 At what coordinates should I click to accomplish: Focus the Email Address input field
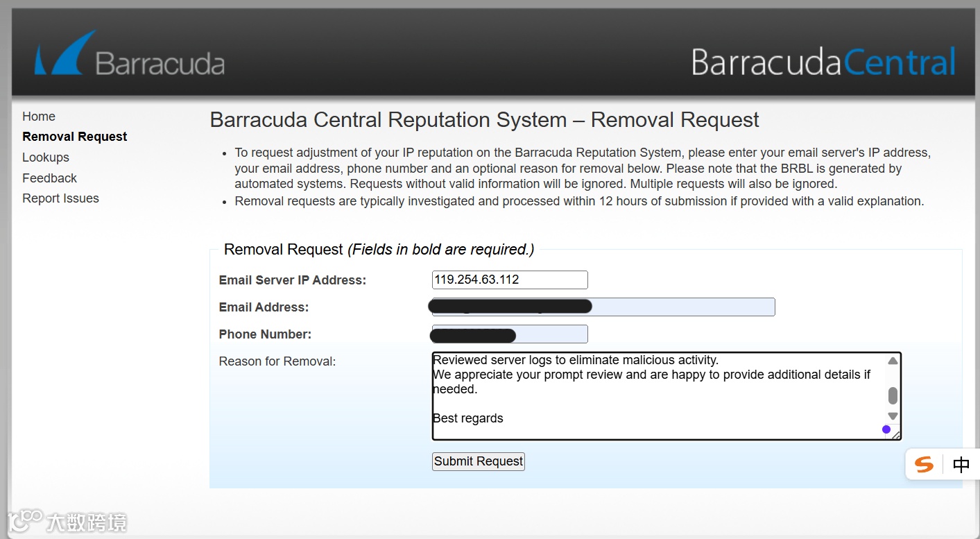pos(603,307)
